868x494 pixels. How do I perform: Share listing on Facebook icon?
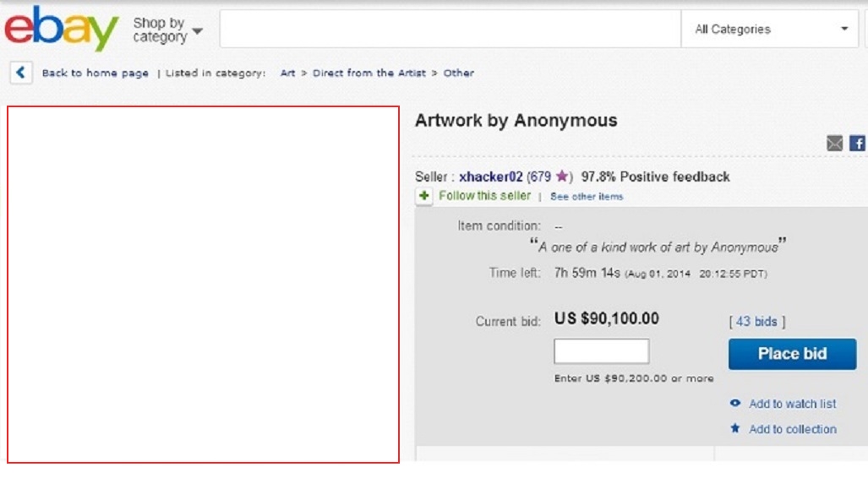(858, 144)
